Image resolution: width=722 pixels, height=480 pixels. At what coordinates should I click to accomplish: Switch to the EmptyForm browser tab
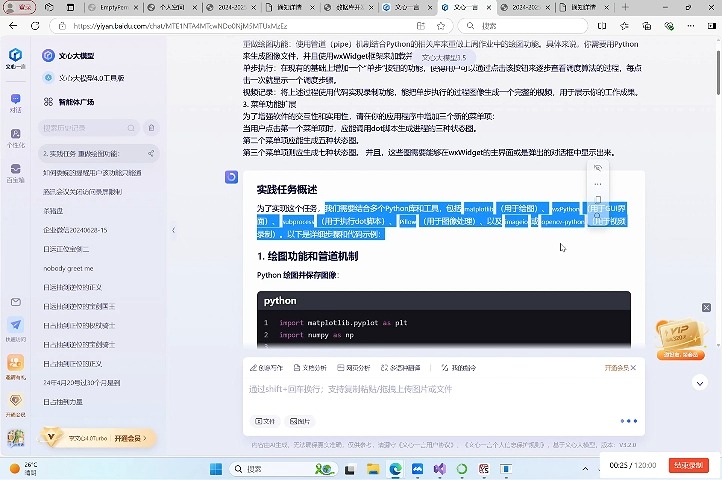pos(113,7)
